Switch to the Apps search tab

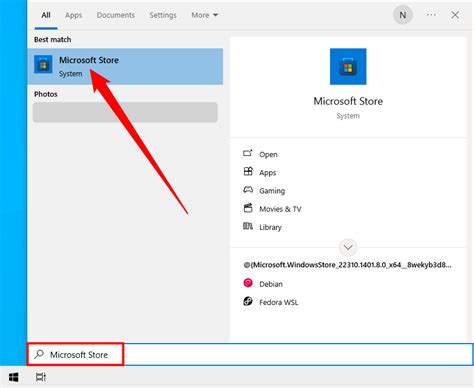[x=73, y=15]
